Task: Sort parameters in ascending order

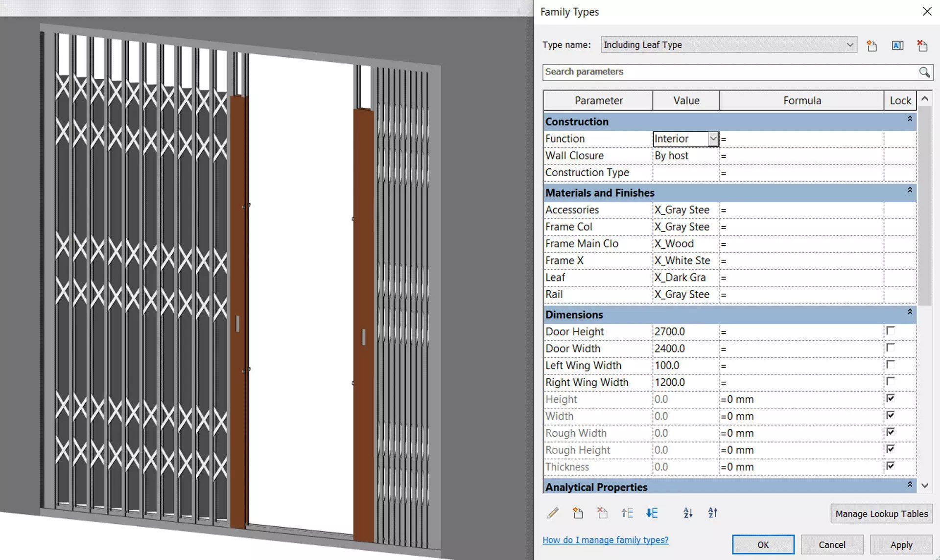Action: pyautogui.click(x=688, y=513)
